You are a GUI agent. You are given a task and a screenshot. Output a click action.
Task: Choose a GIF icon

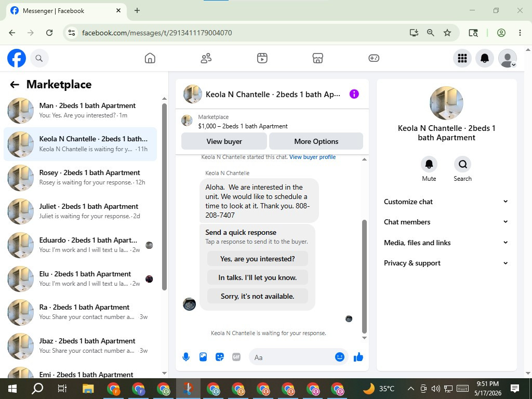click(236, 357)
